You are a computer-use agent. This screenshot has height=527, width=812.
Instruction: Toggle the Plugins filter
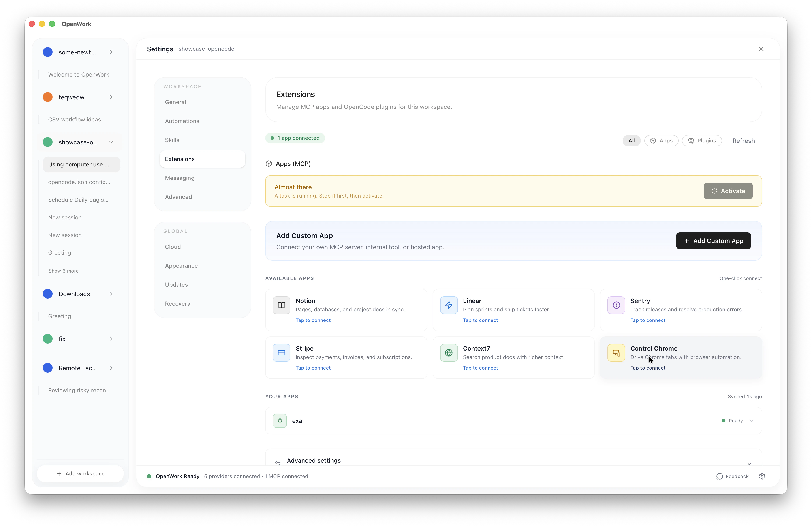[702, 140]
